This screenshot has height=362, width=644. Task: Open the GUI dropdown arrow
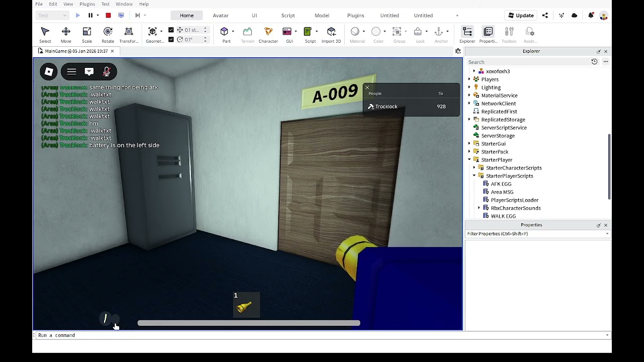(296, 31)
